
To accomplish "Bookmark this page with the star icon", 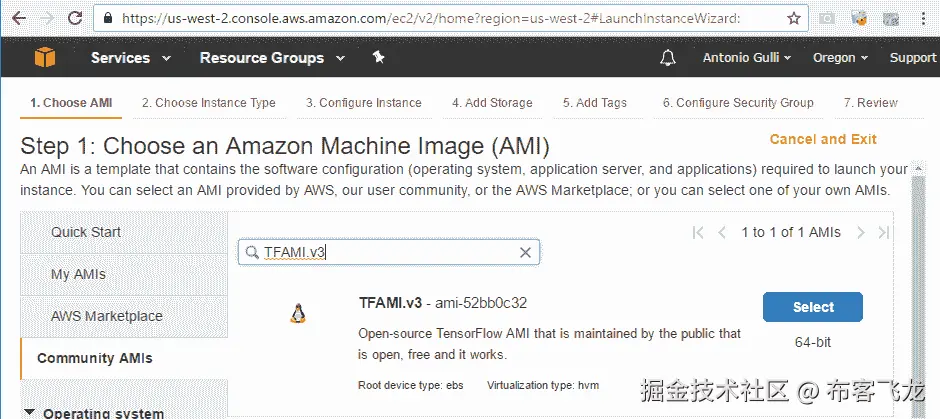I will pos(793,18).
